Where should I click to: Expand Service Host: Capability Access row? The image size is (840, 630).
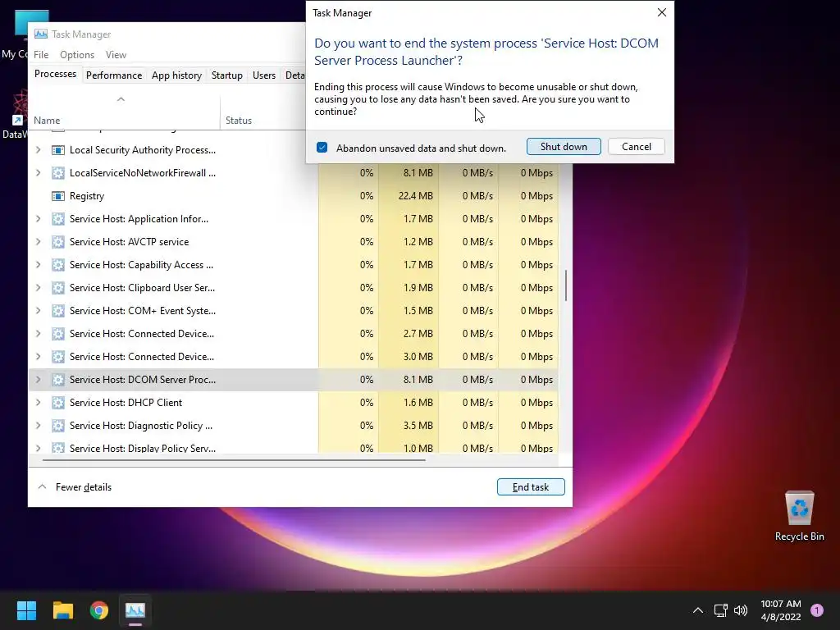pos(38,265)
